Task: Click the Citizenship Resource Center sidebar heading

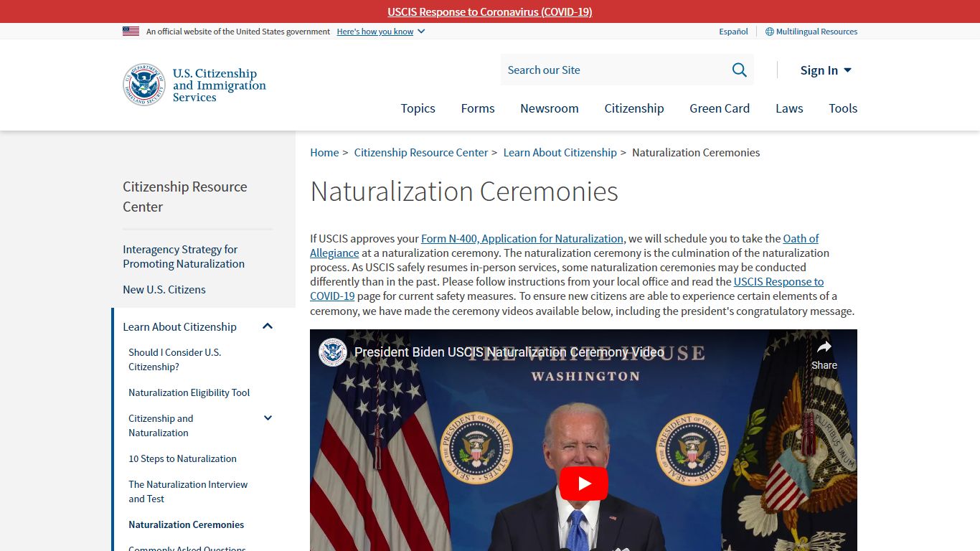Action: (x=185, y=197)
